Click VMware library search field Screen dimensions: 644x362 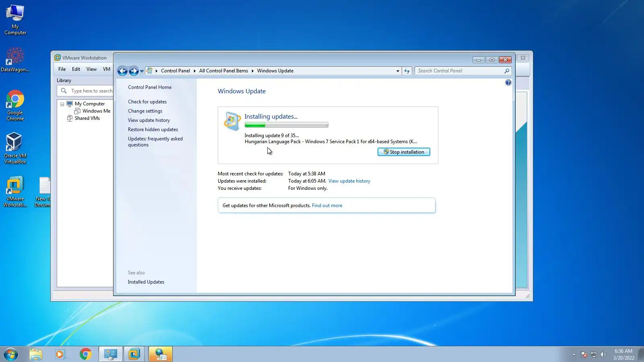[85, 91]
